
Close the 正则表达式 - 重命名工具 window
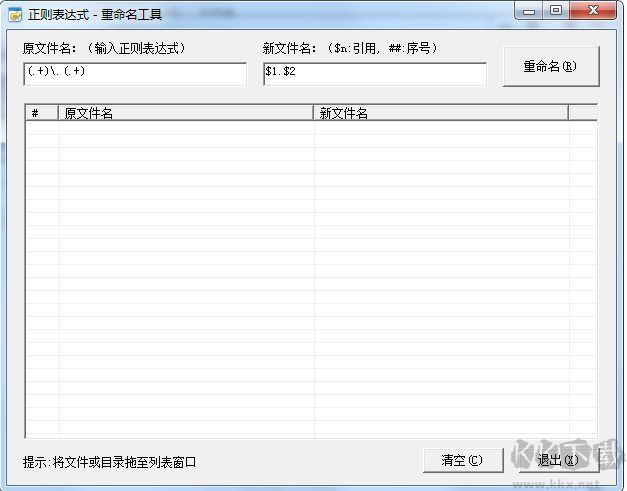coord(593,11)
